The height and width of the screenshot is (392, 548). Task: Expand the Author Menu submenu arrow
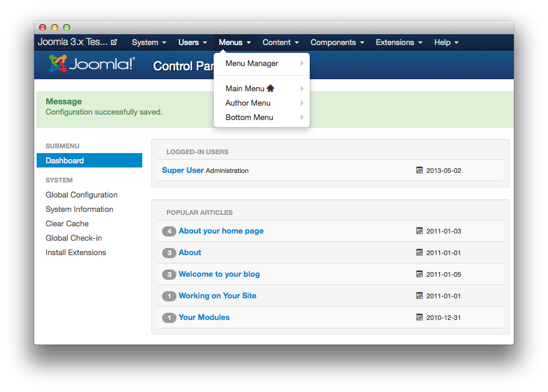click(x=302, y=103)
